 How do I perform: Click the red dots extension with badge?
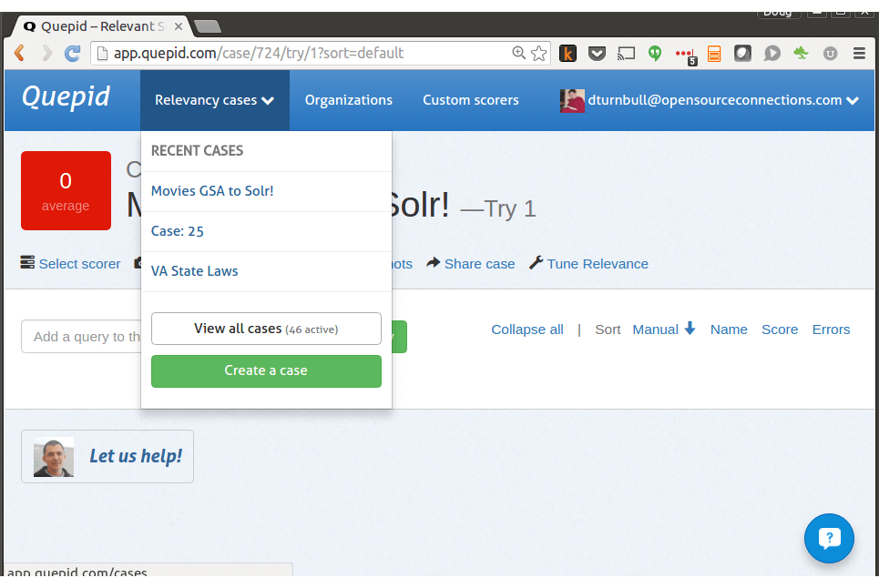tap(686, 56)
